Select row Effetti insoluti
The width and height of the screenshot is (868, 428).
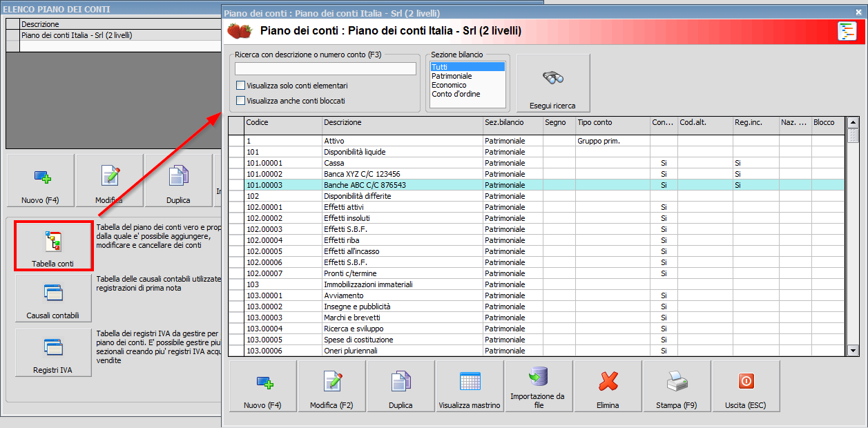(x=537, y=218)
